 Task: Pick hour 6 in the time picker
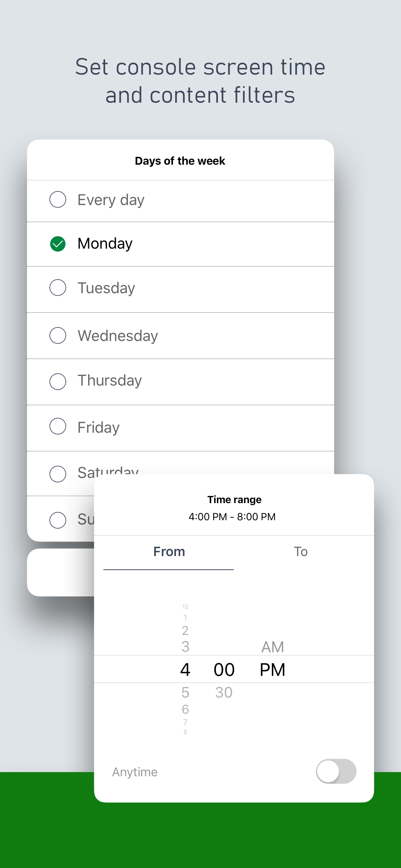[x=185, y=709]
